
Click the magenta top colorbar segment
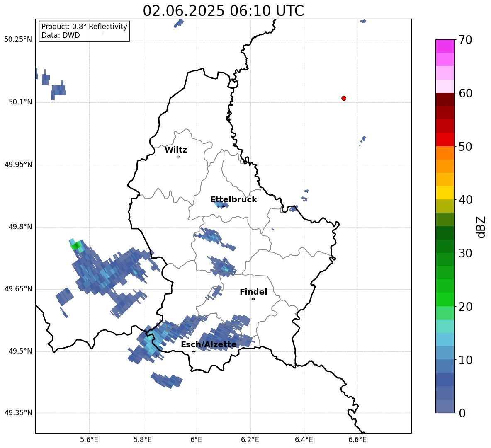(445, 46)
